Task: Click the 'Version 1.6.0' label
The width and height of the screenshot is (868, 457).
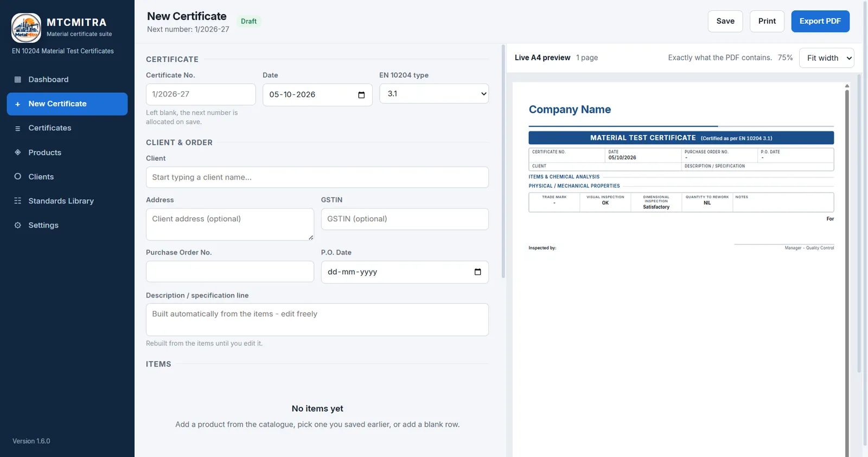Action: click(x=31, y=441)
